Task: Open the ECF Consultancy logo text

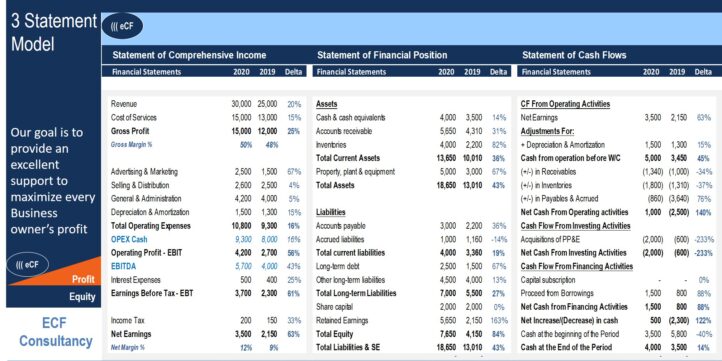Action: point(55,332)
